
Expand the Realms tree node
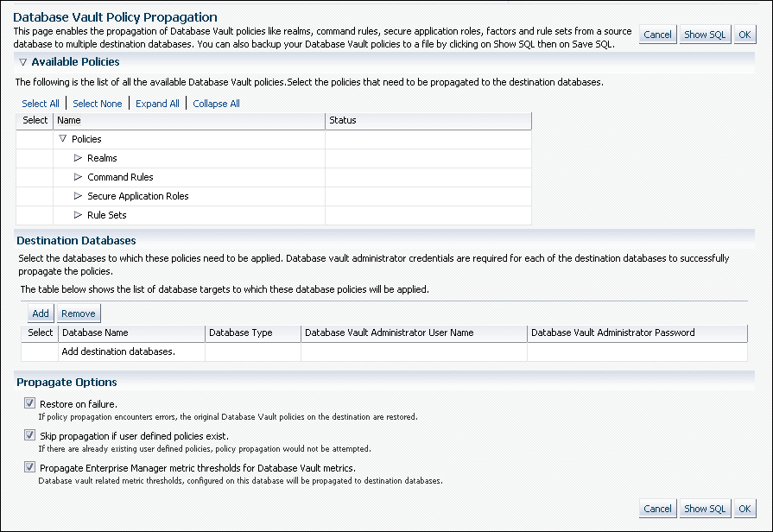(x=79, y=158)
